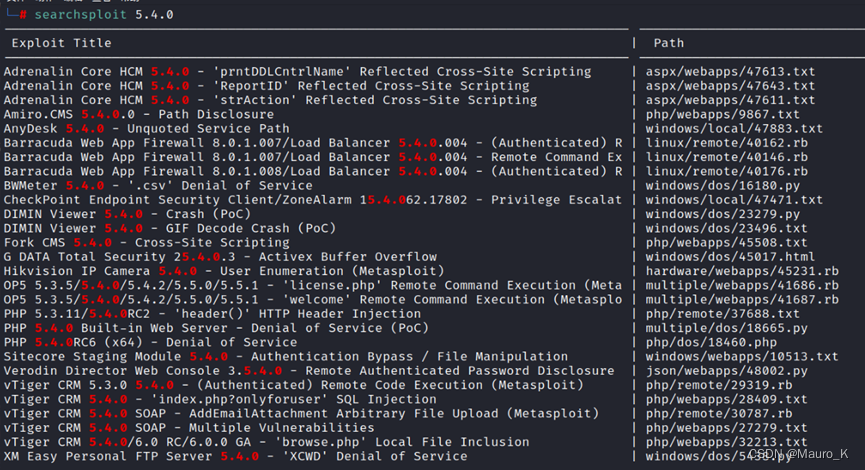The width and height of the screenshot is (865, 470).
Task: Click OP5 'license.php' Remote Command Execution row
Action: (313, 286)
